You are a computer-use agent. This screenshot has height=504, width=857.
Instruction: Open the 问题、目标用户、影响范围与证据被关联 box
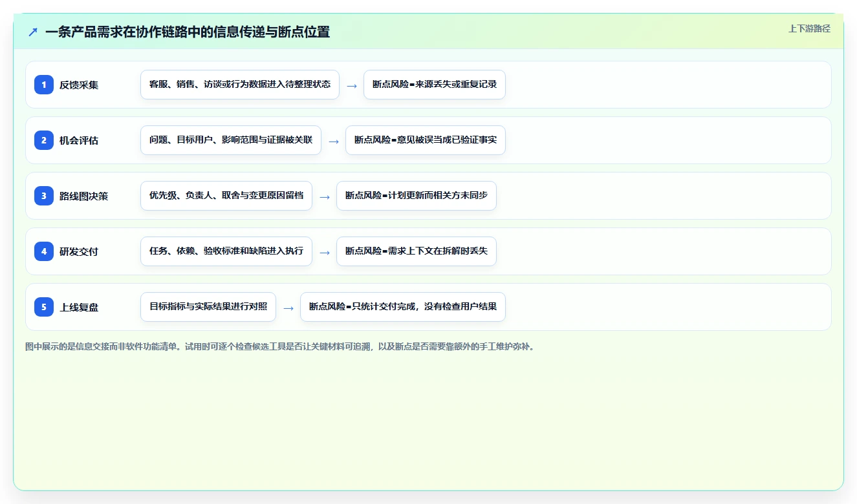[x=231, y=140]
